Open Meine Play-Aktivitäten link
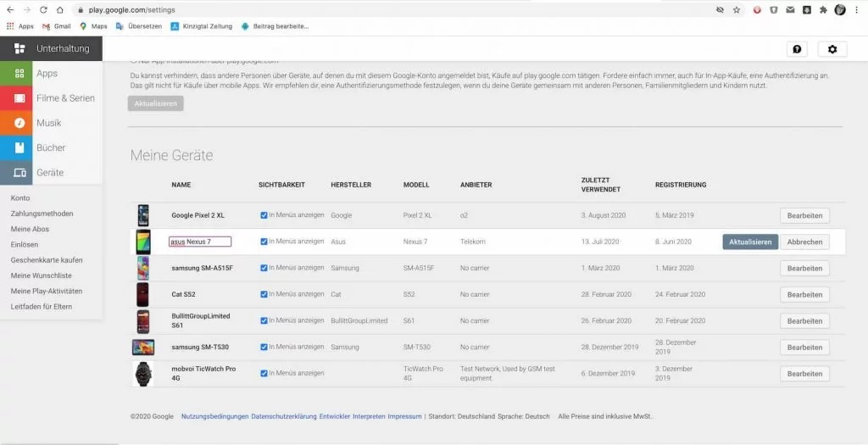Image resolution: width=868 pixels, height=445 pixels. click(x=47, y=291)
